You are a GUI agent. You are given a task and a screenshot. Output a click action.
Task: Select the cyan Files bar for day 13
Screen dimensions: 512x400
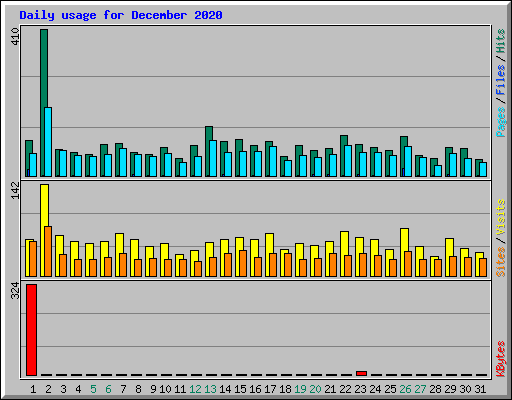213,158
